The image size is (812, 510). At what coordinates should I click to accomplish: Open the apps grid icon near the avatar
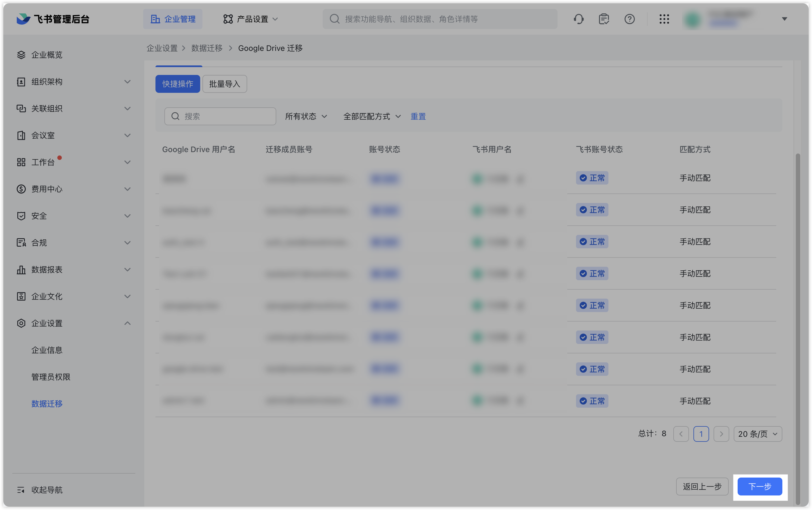tap(664, 19)
